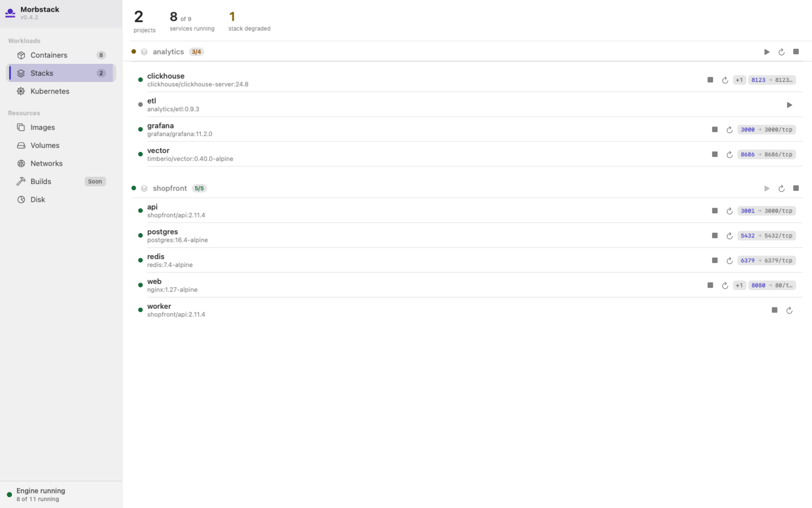Stop the shopfront stack
The width and height of the screenshot is (812, 508).
[796, 188]
